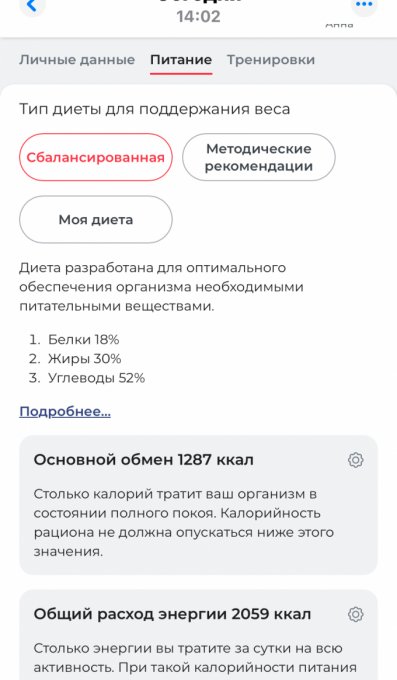Tap the Общий расход энергии 2059 ккал card
Viewport: 397px width, 680px height.
click(198, 635)
